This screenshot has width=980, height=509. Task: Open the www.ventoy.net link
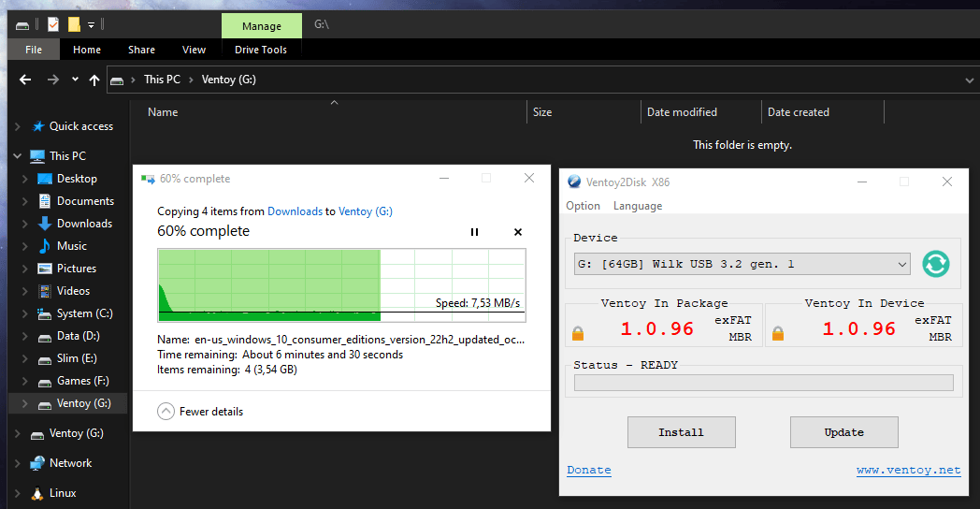908,471
